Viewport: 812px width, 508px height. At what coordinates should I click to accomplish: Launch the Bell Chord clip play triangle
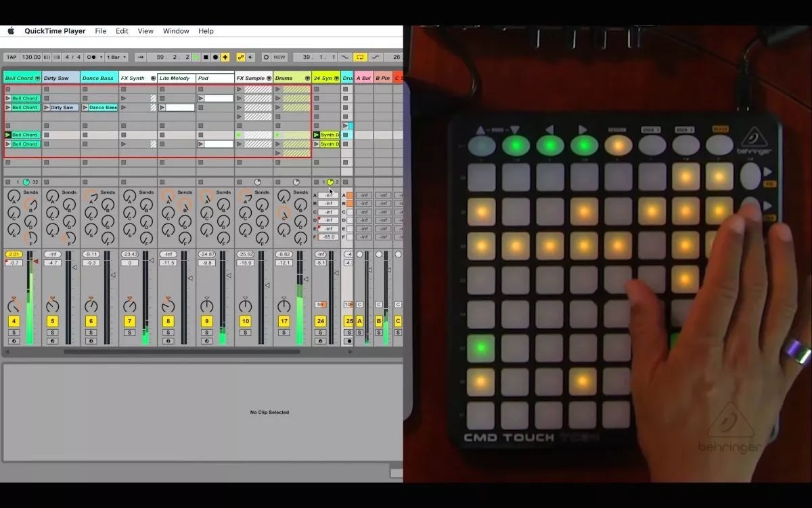[x=7, y=98]
